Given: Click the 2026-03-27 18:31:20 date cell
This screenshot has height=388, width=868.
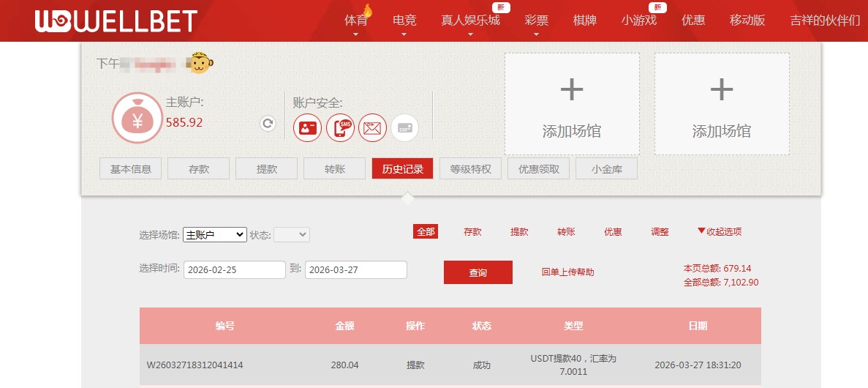Looking at the screenshot, I should coord(698,365).
